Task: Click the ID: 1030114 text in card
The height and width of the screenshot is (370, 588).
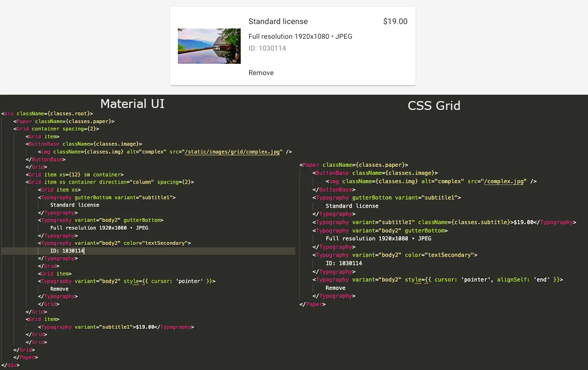Action: pyautogui.click(x=267, y=48)
